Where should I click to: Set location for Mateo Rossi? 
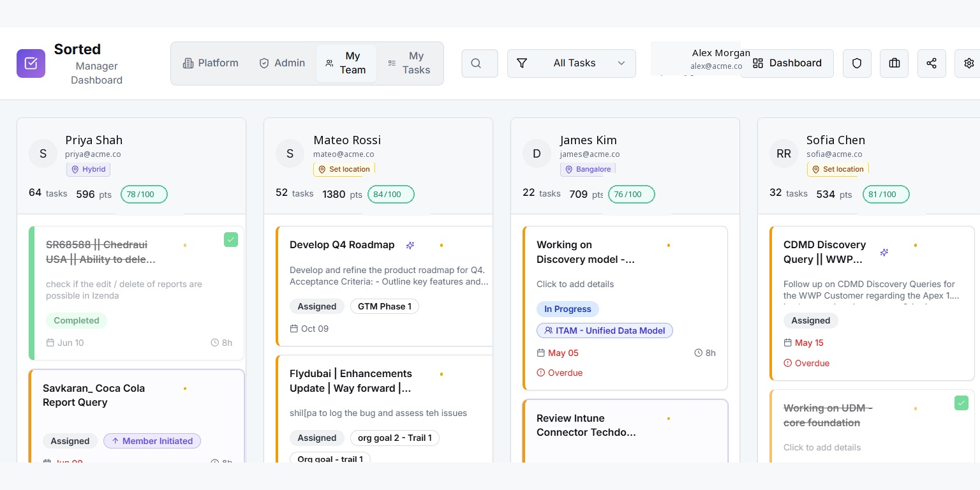(344, 169)
